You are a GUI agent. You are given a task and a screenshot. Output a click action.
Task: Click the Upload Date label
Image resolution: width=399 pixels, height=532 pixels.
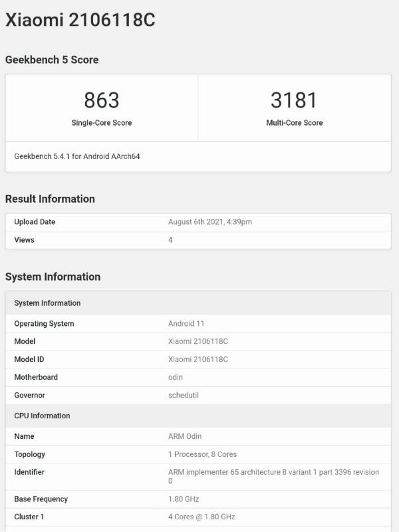coord(35,222)
